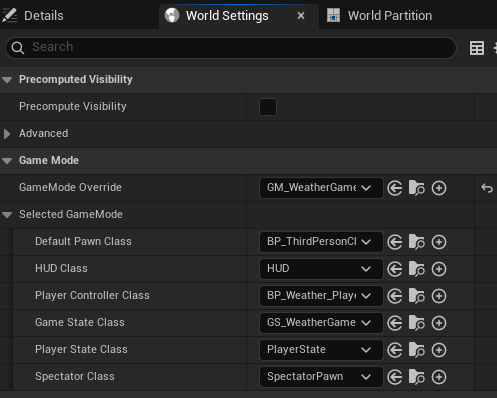Collapse the Precomputed Visibility section
Screen dimensions: 497x398
coord(7,80)
